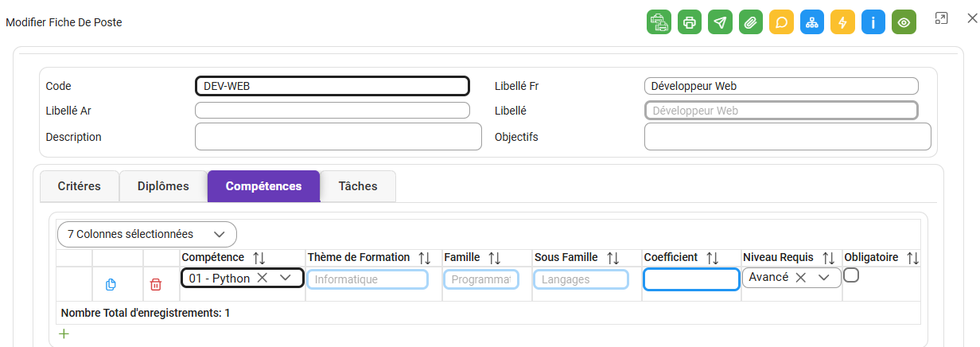Open attachments with the paperclip icon
980x347 pixels.
tap(750, 22)
